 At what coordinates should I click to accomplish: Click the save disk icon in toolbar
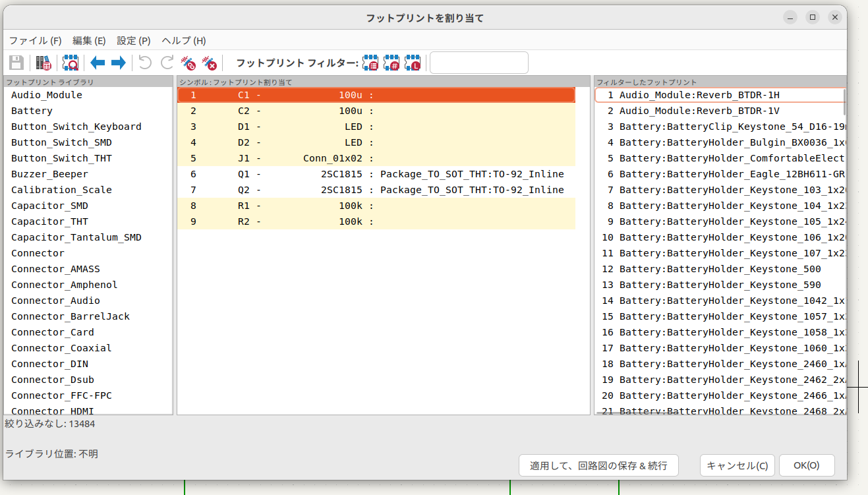point(16,63)
